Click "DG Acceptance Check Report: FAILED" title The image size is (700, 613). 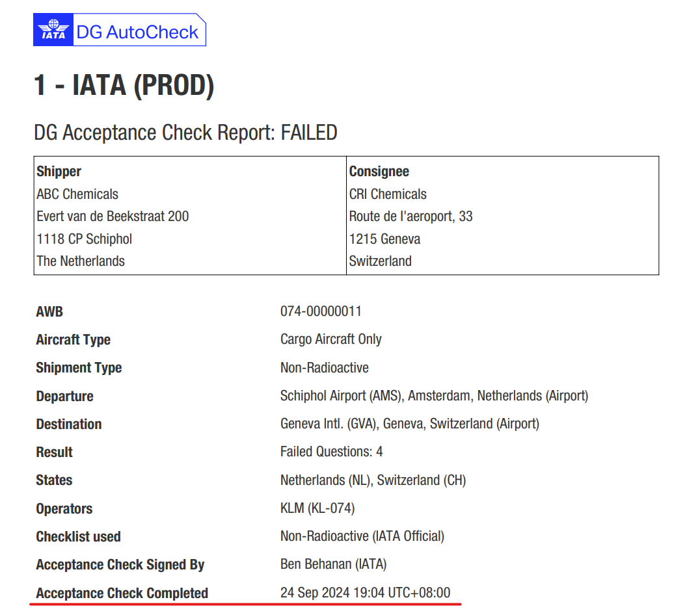(185, 133)
